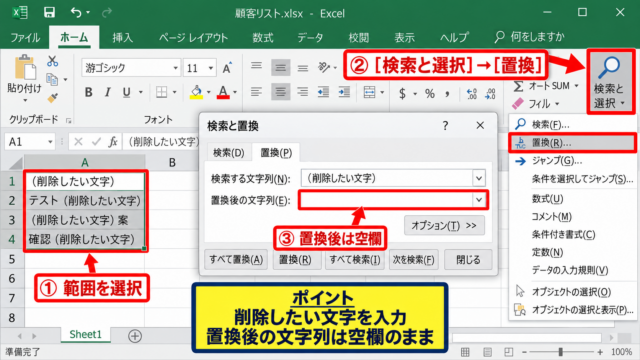Viewport: 640px width, 360px height.
Task: Adjust the zoom slider handle
Action: coord(561,351)
